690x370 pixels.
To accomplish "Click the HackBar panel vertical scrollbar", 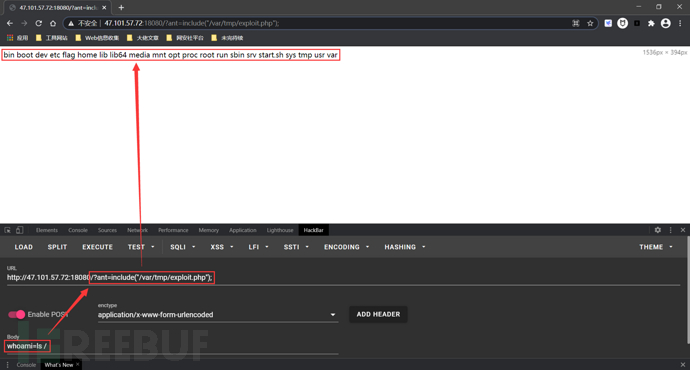I will pos(687,290).
